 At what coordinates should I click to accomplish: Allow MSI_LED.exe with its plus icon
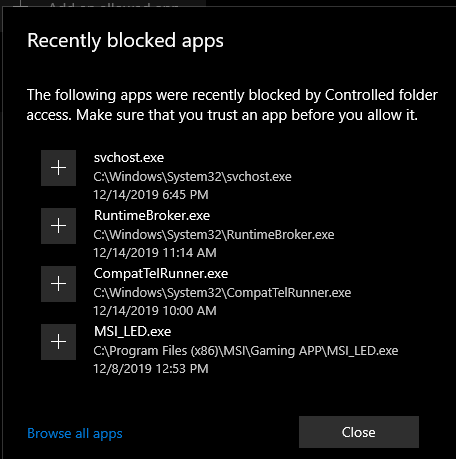58,342
